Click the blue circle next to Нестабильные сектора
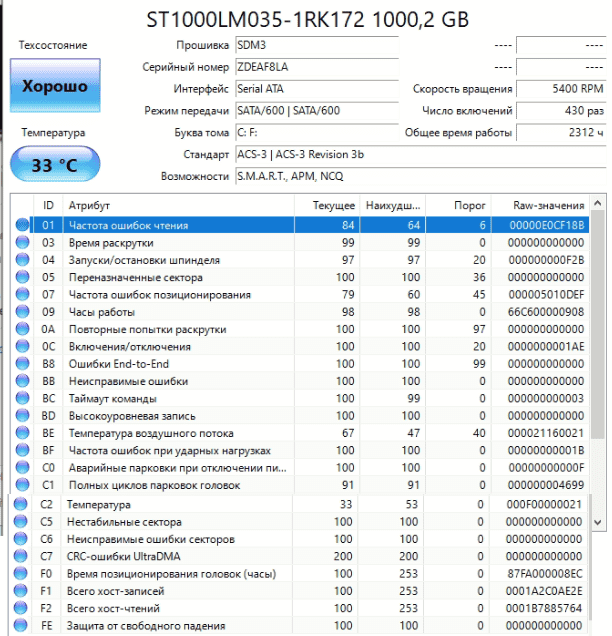Viewport: 612px width, 636px height. click(22, 522)
